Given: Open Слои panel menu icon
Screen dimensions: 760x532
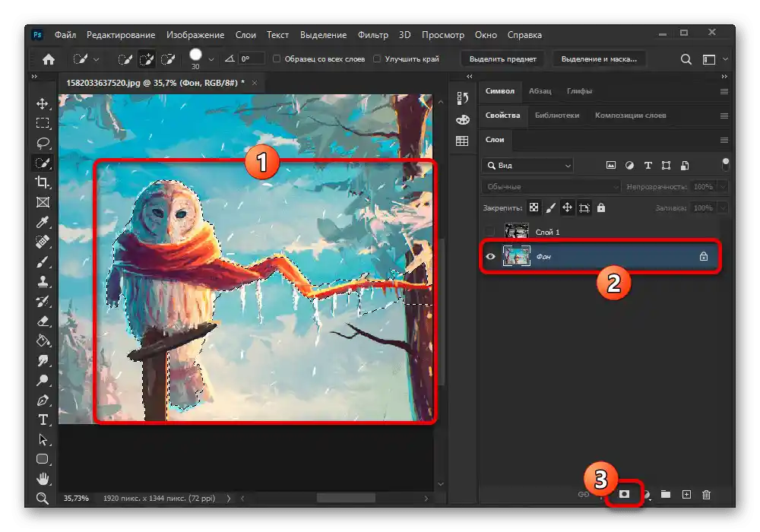Looking at the screenshot, I should click(x=724, y=140).
